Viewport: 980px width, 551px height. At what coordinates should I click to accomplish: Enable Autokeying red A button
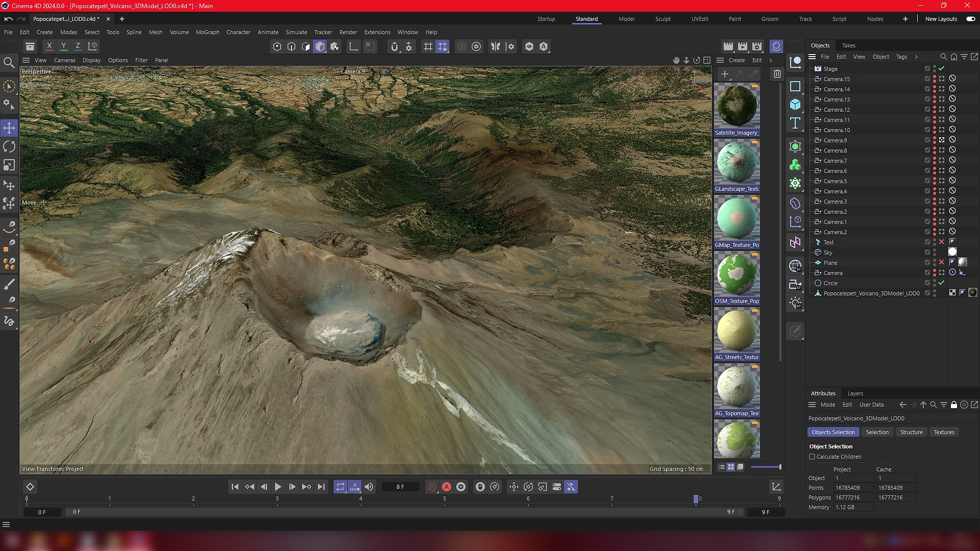(x=447, y=487)
